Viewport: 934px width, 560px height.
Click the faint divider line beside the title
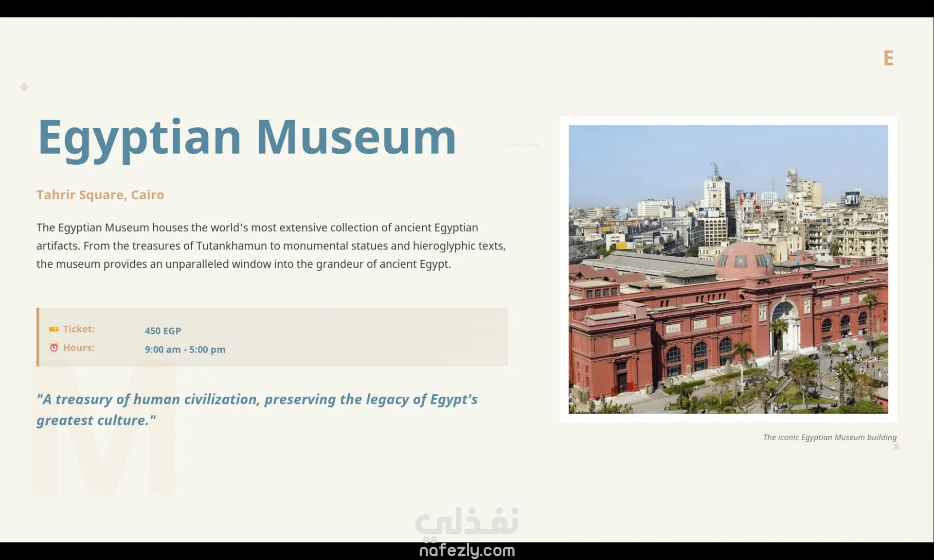point(522,145)
